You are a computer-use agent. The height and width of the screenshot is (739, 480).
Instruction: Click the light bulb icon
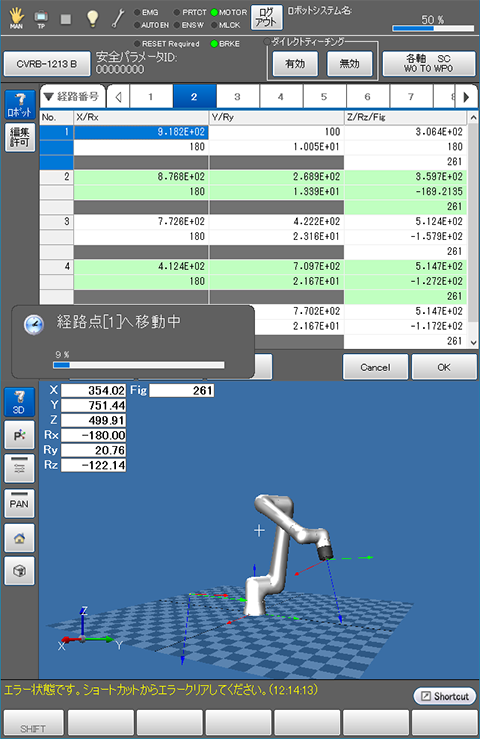pyautogui.click(x=92, y=18)
